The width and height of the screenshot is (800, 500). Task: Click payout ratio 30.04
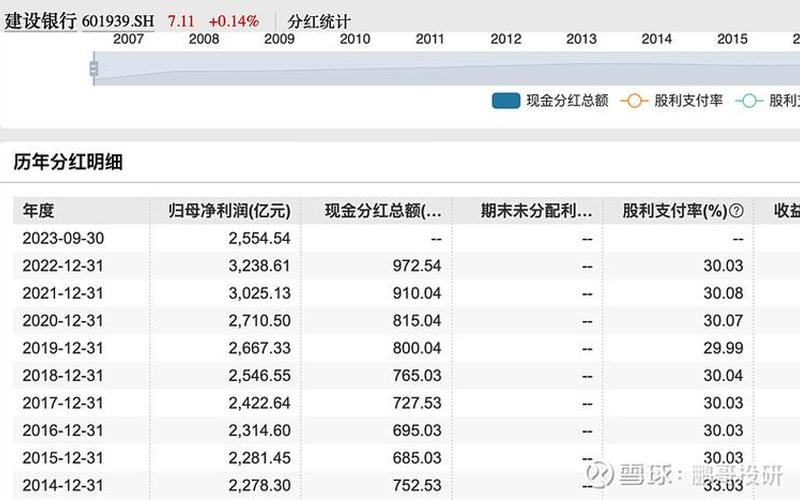pyautogui.click(x=723, y=376)
